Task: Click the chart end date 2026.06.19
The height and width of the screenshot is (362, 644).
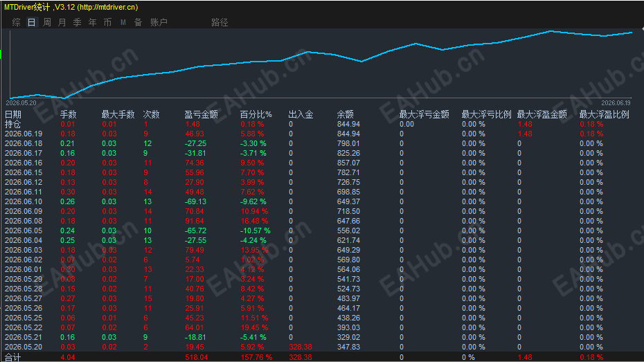Action: click(x=616, y=102)
